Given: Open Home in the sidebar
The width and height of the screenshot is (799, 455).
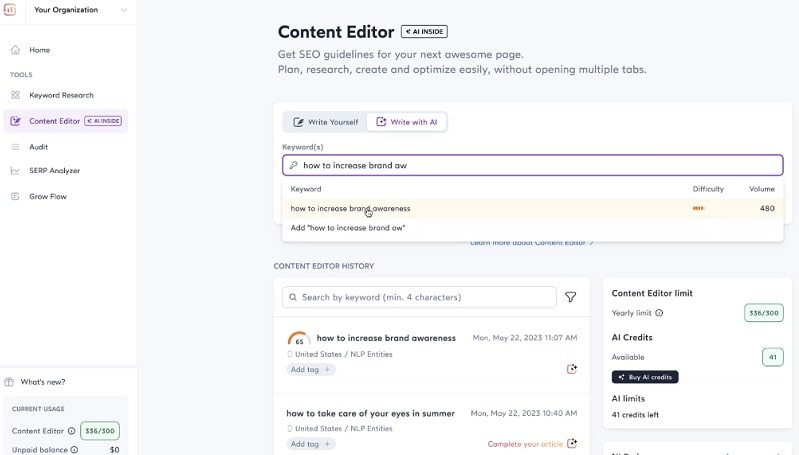Looking at the screenshot, I should click(39, 50).
